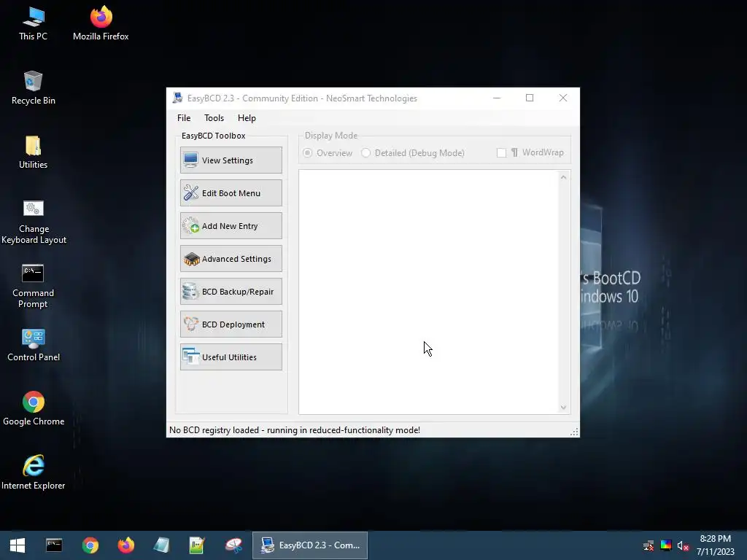
Task: Open the Windows Start menu
Action: point(18,545)
